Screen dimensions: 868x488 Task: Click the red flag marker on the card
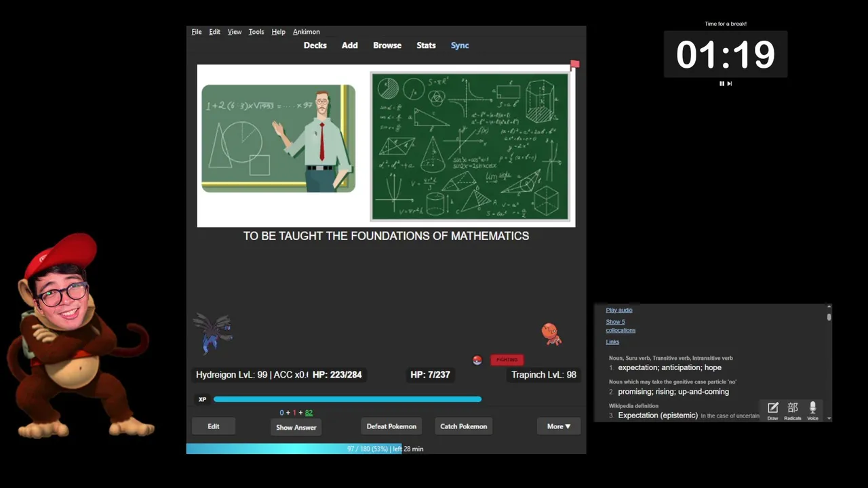[574, 64]
